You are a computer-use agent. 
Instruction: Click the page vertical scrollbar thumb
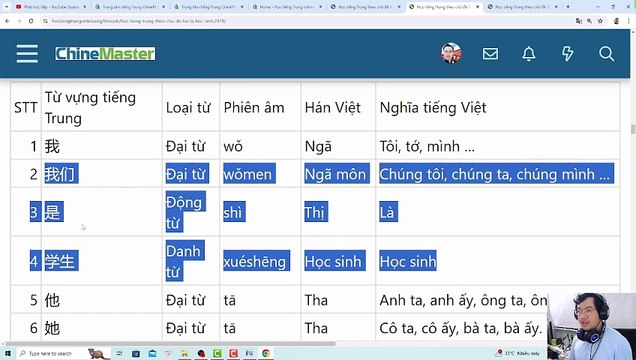pos(632,130)
